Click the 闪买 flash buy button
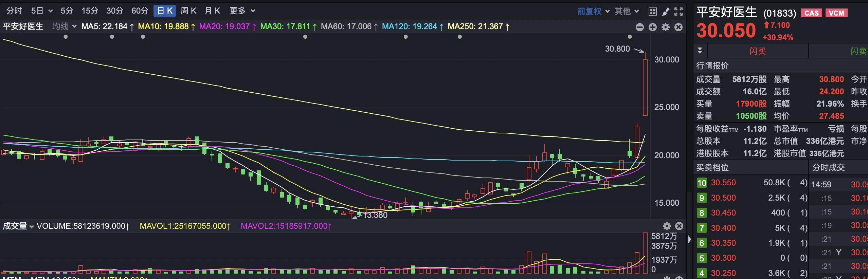This screenshot has height=279, width=868. (x=758, y=51)
